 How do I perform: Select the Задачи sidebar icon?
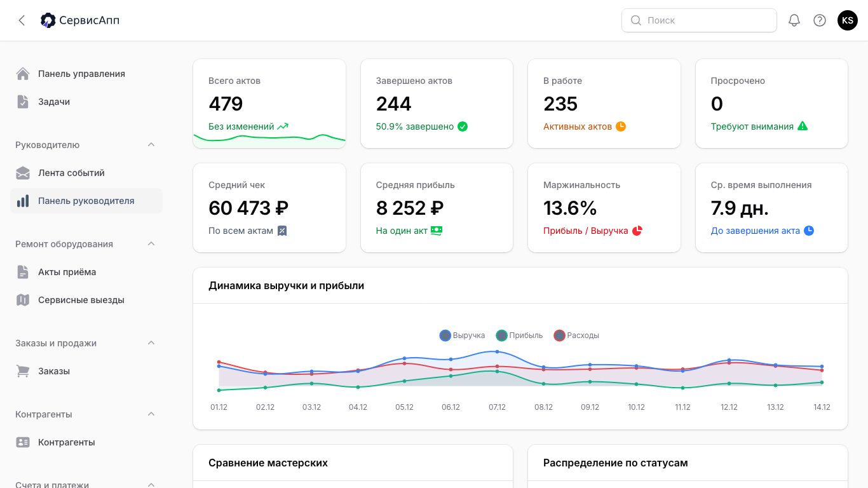(23, 101)
